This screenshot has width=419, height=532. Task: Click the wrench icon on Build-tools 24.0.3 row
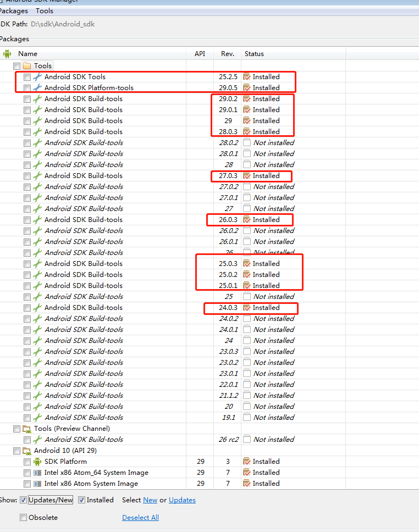[37, 308]
